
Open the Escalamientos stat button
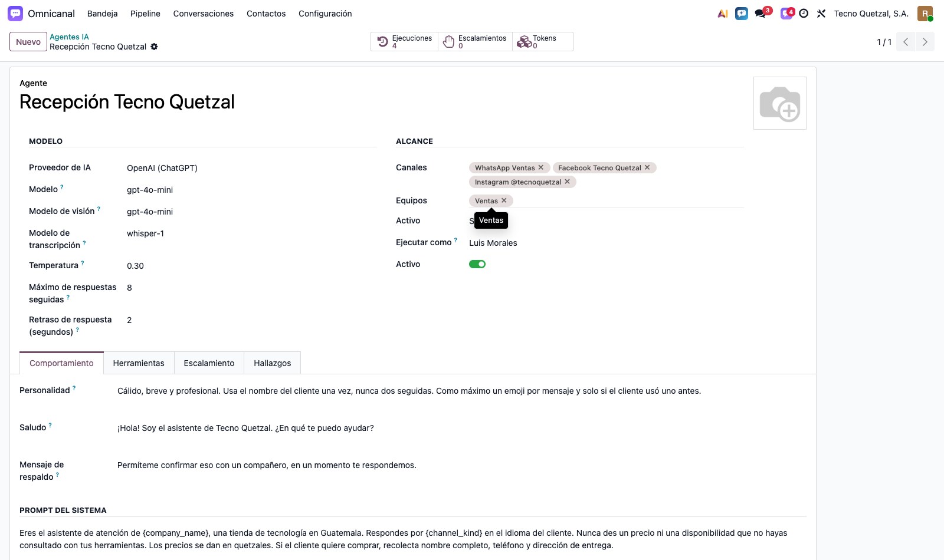tap(475, 42)
